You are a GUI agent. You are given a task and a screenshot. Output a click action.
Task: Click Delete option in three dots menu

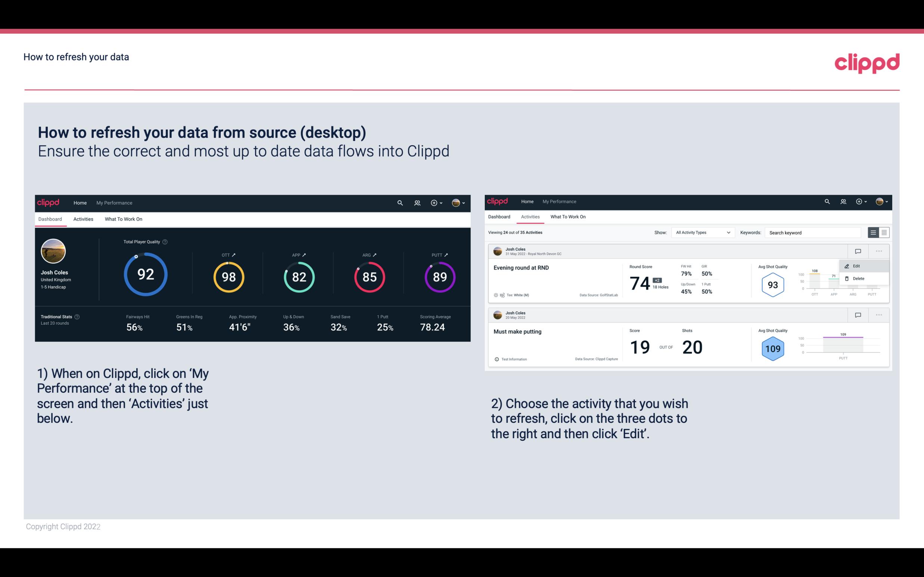(x=858, y=278)
